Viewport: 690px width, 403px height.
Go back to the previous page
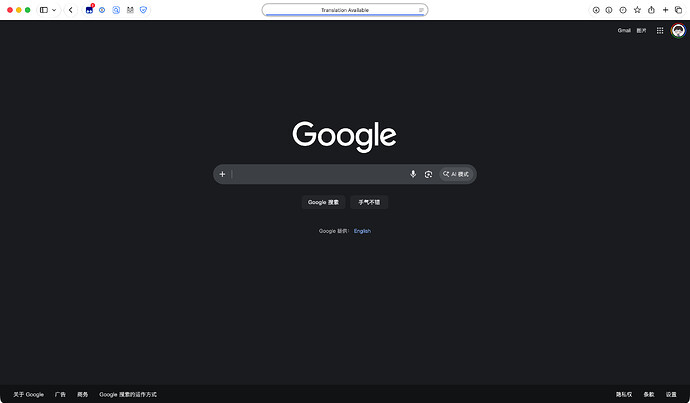(70, 10)
